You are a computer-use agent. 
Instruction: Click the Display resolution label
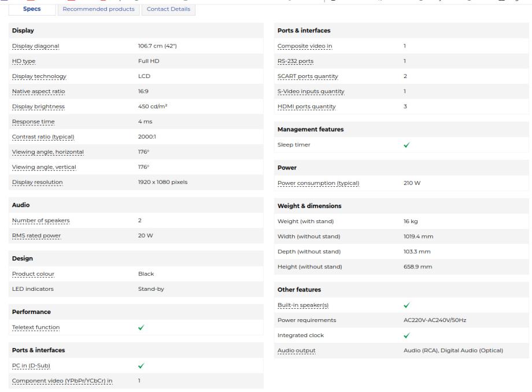click(x=38, y=182)
